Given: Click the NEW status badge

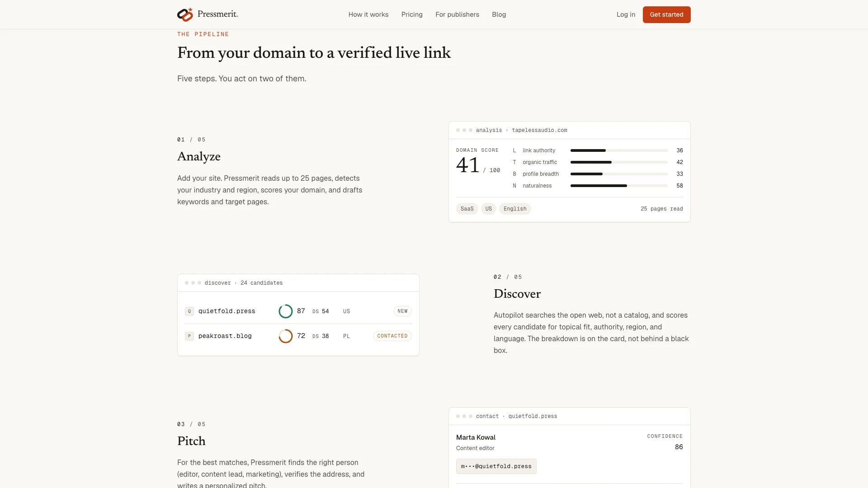Looking at the screenshot, I should [402, 311].
